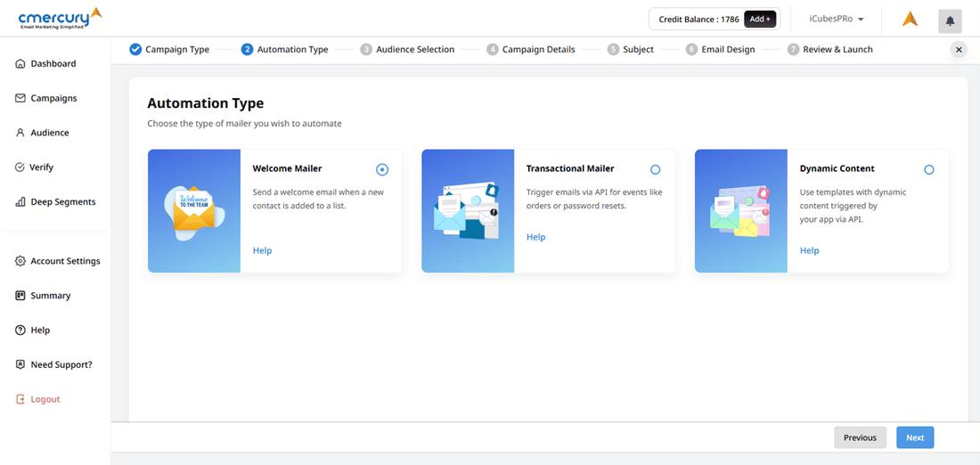Viewport: 980px width, 465px height.
Task: Click the Account Settings gear icon
Action: click(x=20, y=261)
